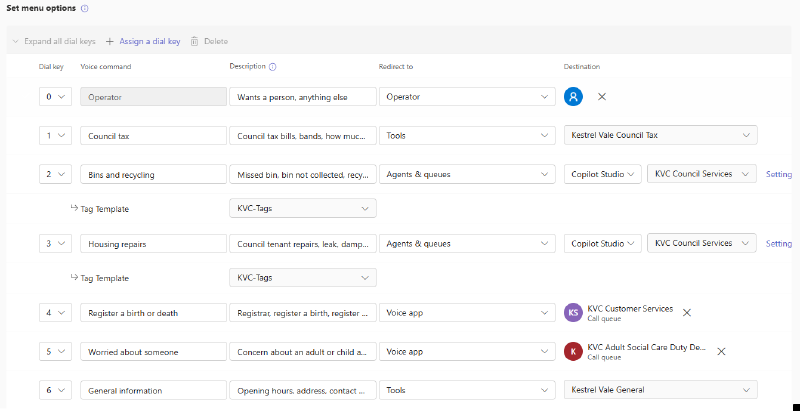This screenshot has height=411, width=800.
Task: Open dial key 4 dropdown
Action: pyautogui.click(x=55, y=313)
